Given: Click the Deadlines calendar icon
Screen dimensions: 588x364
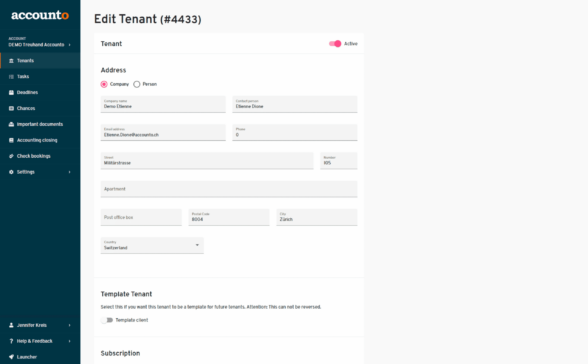Looking at the screenshot, I should 11,93.
